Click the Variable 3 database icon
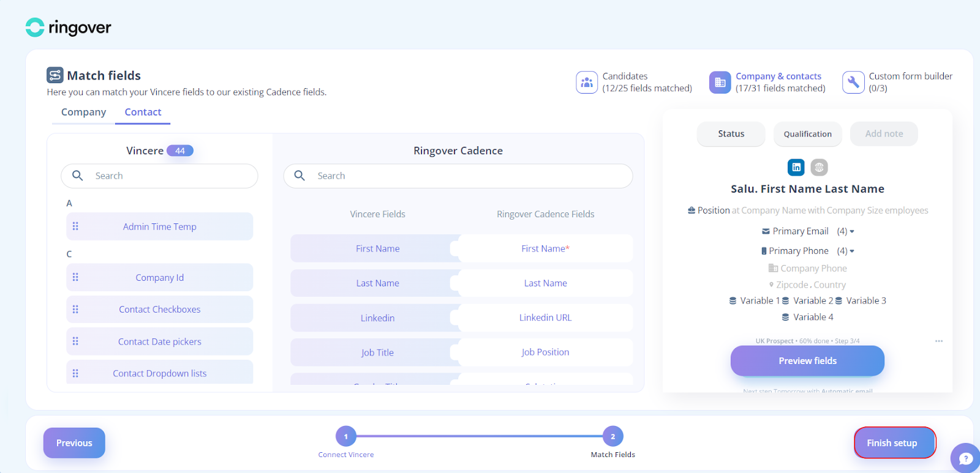The width and height of the screenshot is (980, 473). 839,300
